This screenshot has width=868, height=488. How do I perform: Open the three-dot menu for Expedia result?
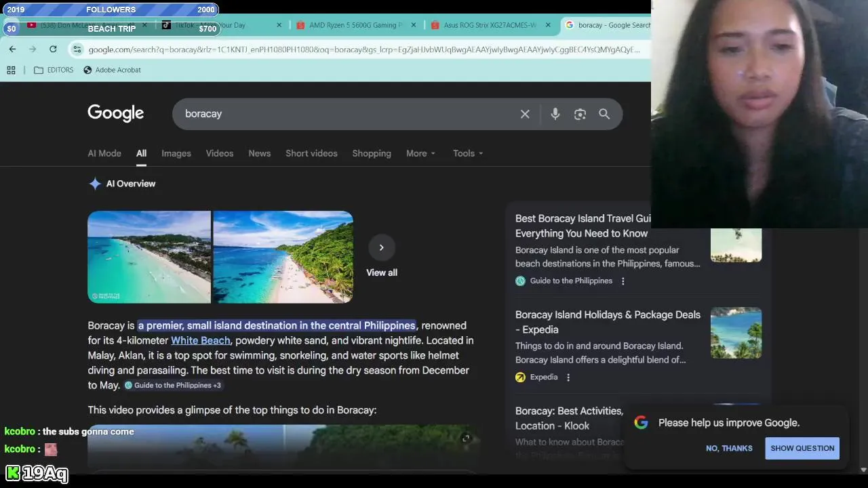(568, 377)
